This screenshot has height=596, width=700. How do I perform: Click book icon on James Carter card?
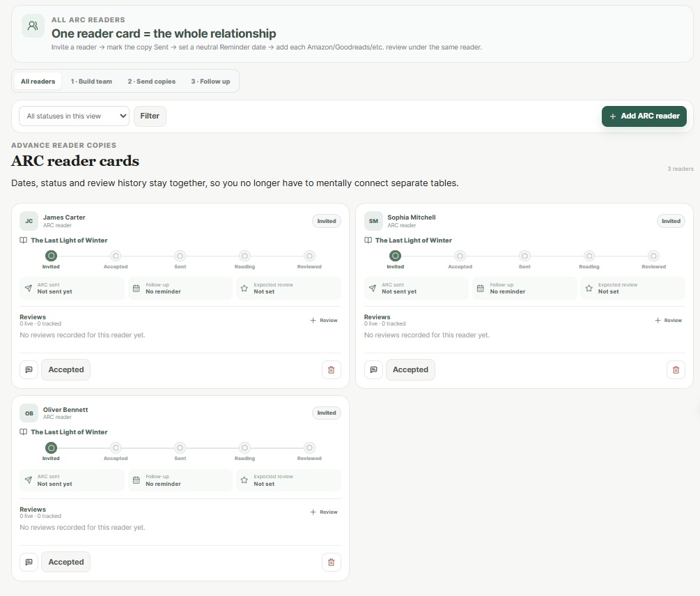click(x=24, y=240)
